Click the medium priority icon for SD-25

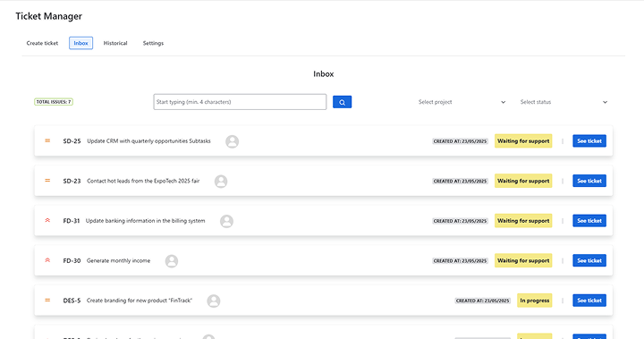47,140
